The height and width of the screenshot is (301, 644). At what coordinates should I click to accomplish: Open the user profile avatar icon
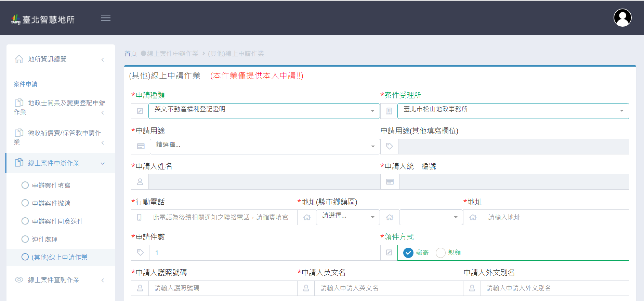coord(622,18)
